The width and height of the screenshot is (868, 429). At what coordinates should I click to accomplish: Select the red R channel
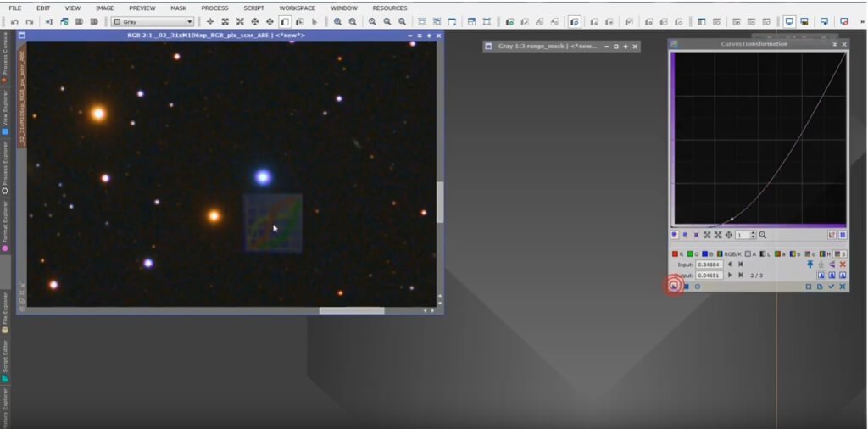pyautogui.click(x=677, y=254)
